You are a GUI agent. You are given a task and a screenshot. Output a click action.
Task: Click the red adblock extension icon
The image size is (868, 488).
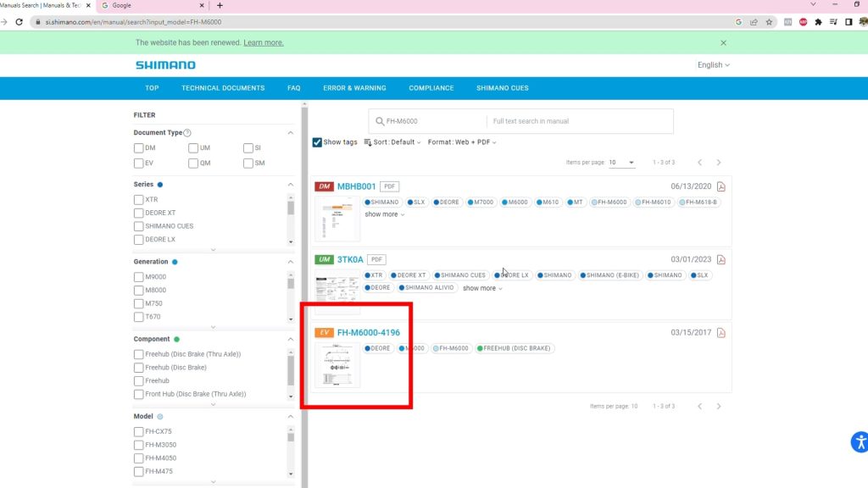(804, 22)
